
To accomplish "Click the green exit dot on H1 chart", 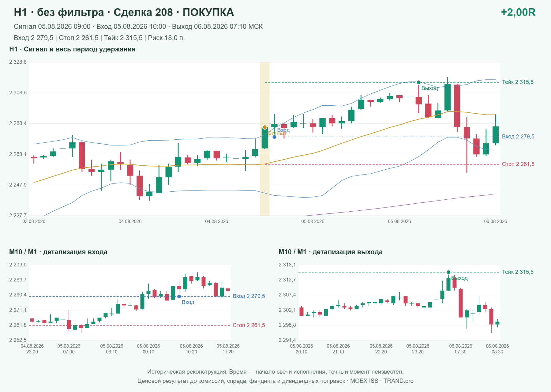I will click(x=419, y=82).
